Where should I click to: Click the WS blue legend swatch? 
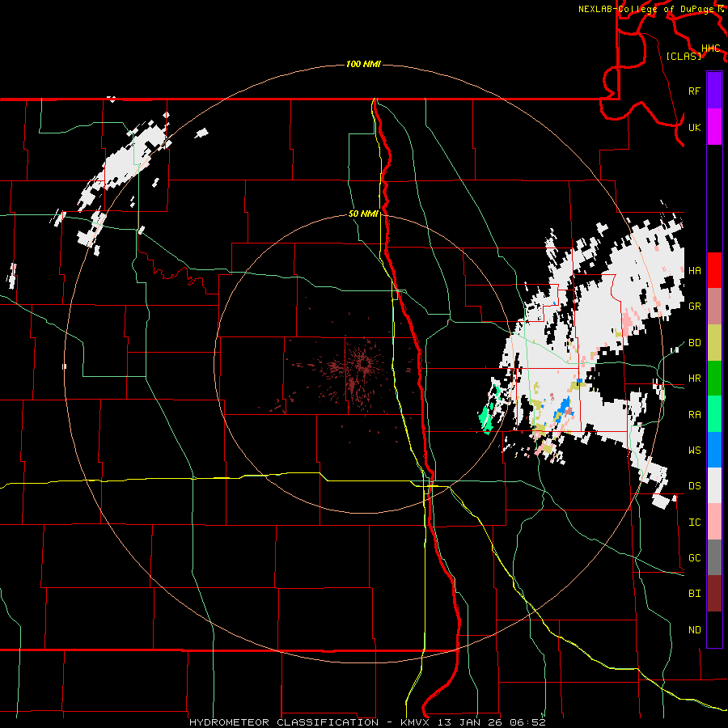[714, 450]
